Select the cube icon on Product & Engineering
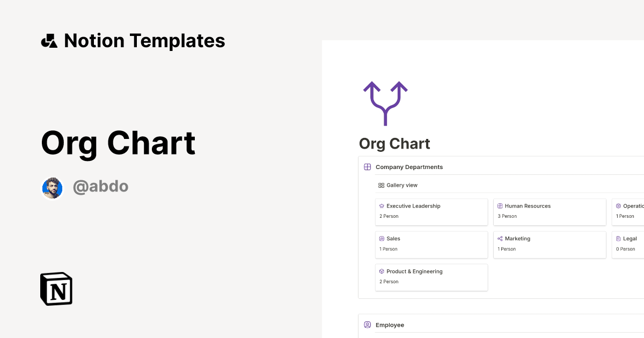Image resolution: width=644 pixels, height=338 pixels. tap(381, 271)
